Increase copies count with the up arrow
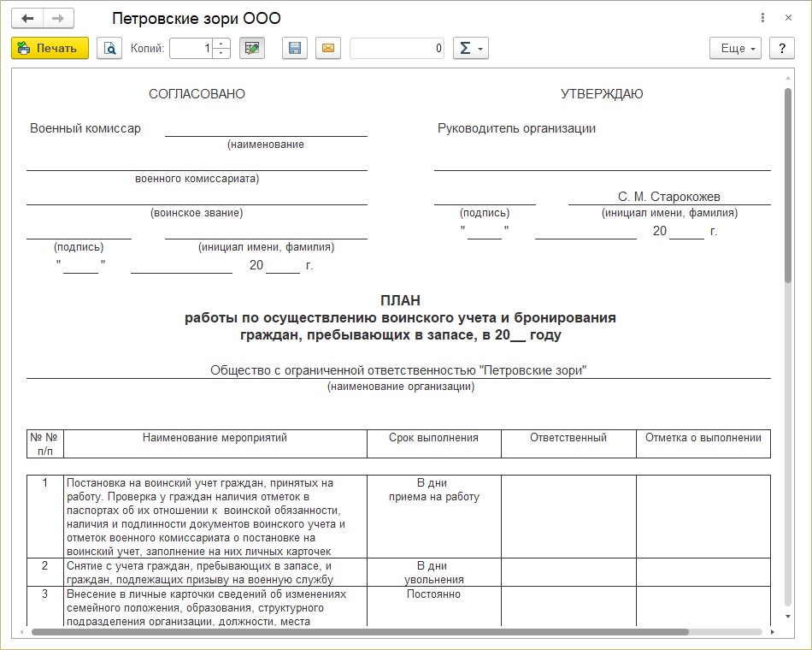 pos(221,43)
